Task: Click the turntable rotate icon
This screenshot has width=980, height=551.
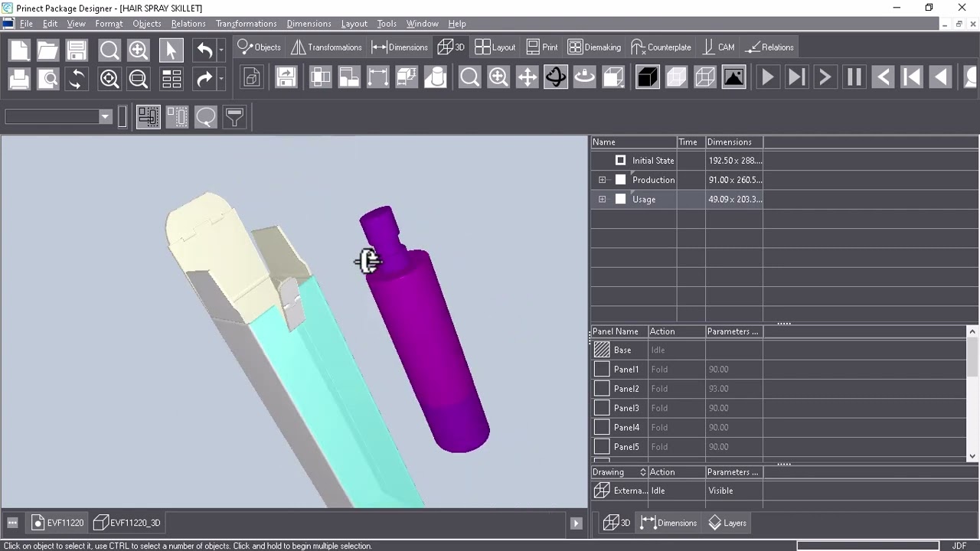Action: [584, 77]
